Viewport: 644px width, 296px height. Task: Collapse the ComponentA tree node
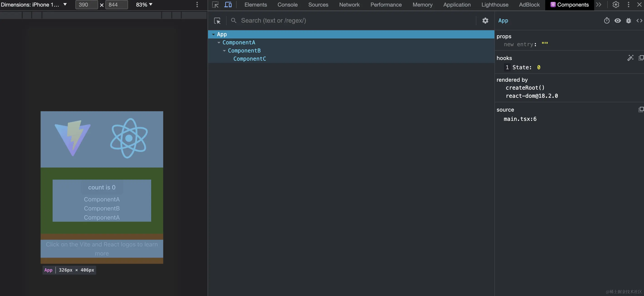pos(219,43)
